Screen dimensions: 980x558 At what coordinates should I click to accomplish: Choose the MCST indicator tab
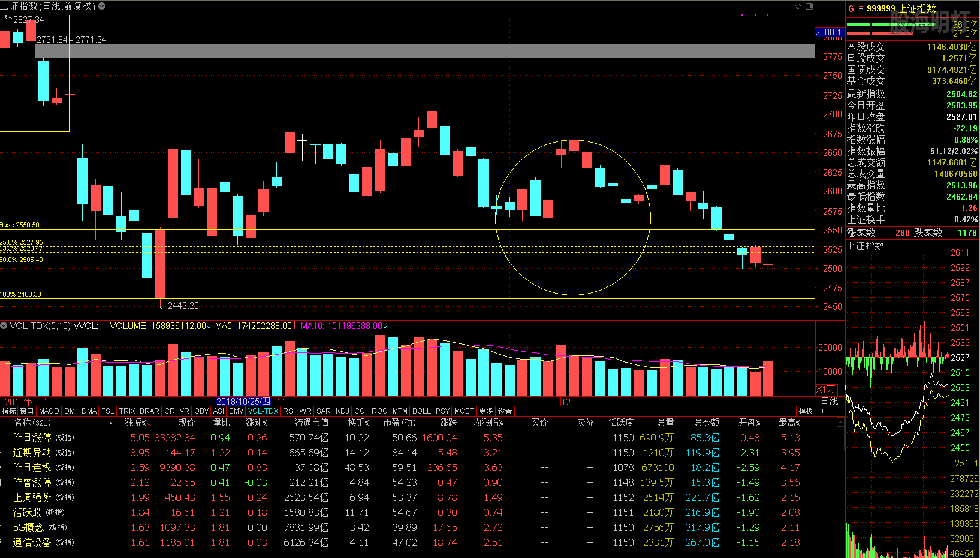464,411
